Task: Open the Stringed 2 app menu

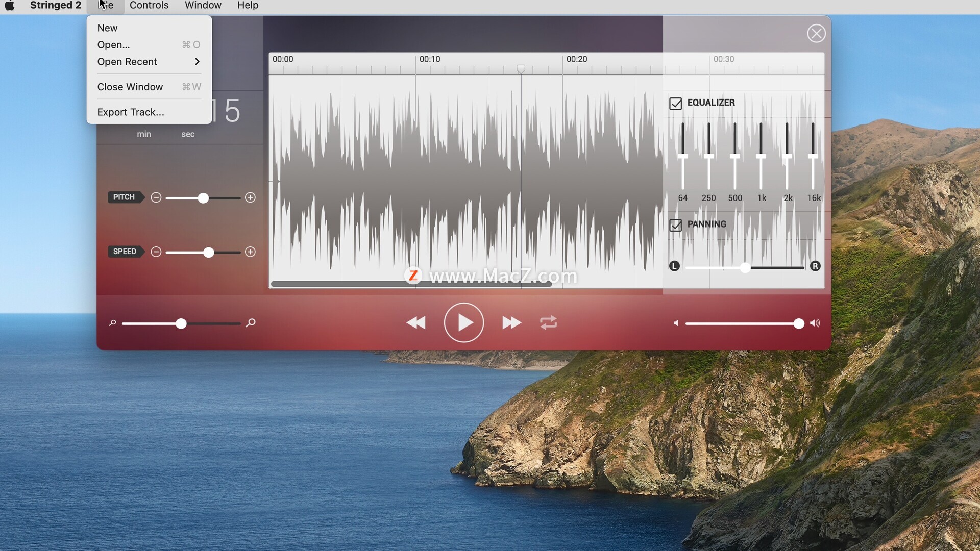Action: 56,6
